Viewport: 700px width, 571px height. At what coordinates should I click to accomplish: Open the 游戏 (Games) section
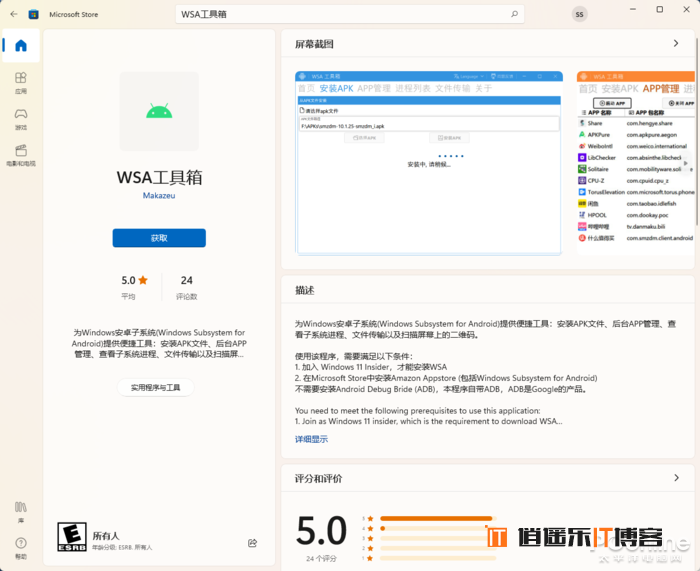21,119
